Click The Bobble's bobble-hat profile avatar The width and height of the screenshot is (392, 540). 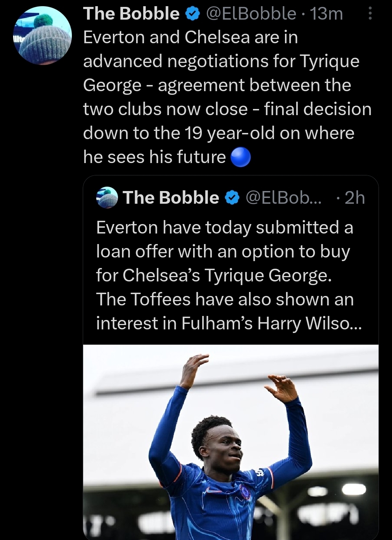point(43,36)
